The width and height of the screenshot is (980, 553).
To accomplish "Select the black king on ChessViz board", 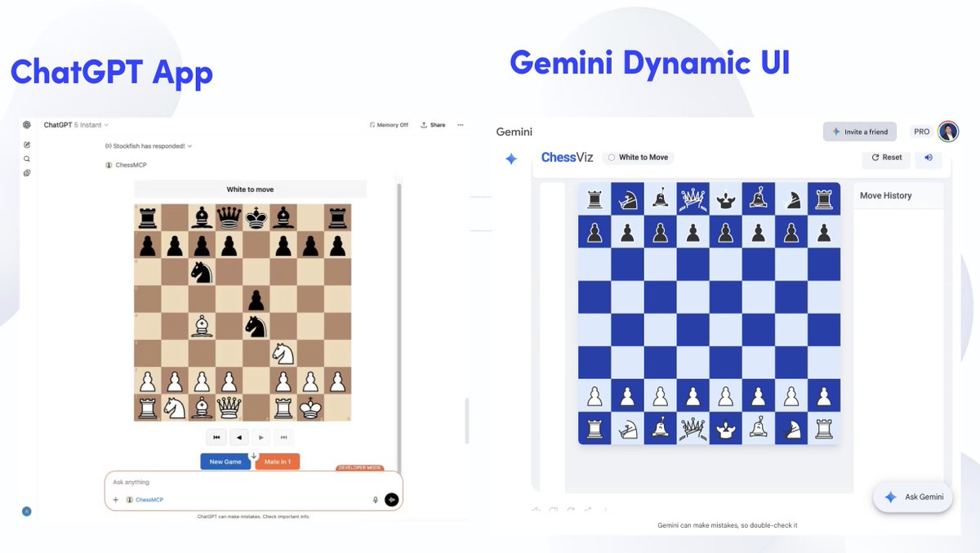I will point(726,198).
